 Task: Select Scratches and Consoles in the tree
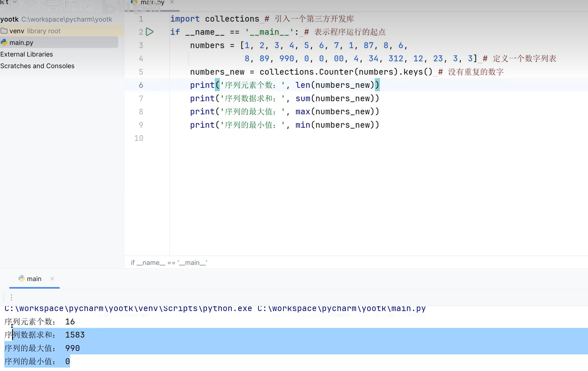point(38,66)
